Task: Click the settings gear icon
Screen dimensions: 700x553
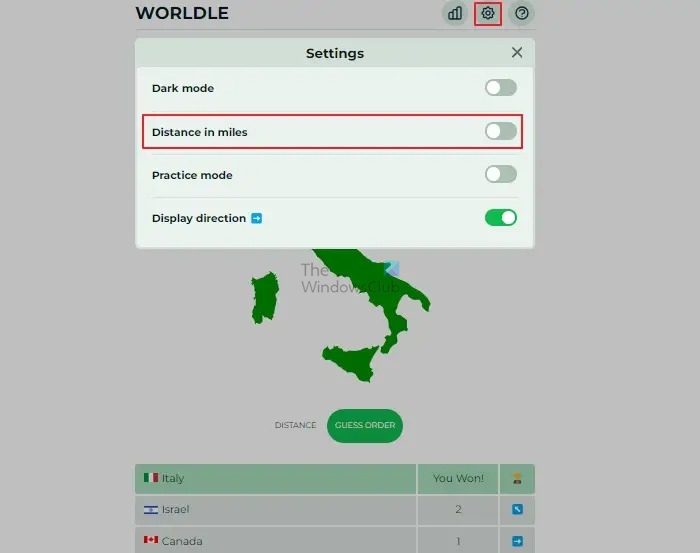Action: pyautogui.click(x=488, y=13)
